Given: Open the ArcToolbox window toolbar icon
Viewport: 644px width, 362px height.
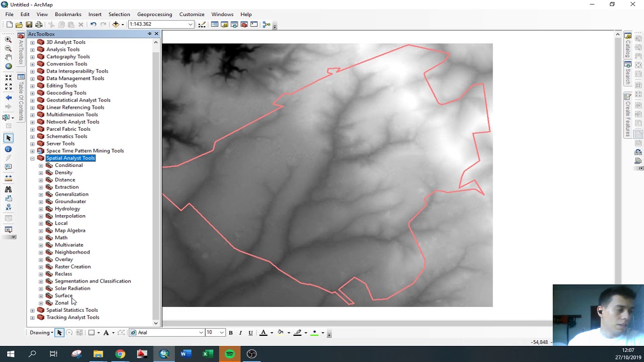Looking at the screenshot, I should [x=244, y=24].
